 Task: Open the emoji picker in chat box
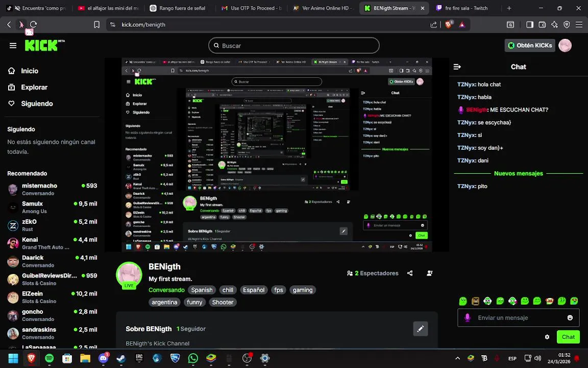click(x=570, y=318)
